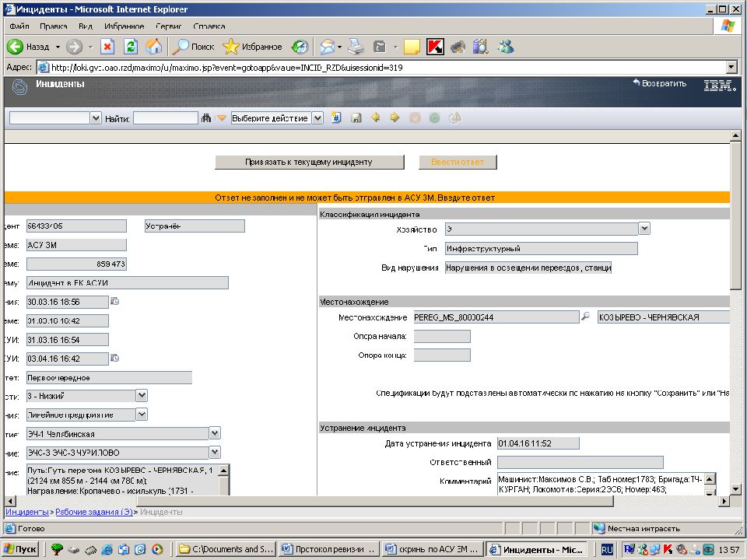The width and height of the screenshot is (747, 560).
Task: Click the RU language indicator in taskbar
Action: pos(607,550)
